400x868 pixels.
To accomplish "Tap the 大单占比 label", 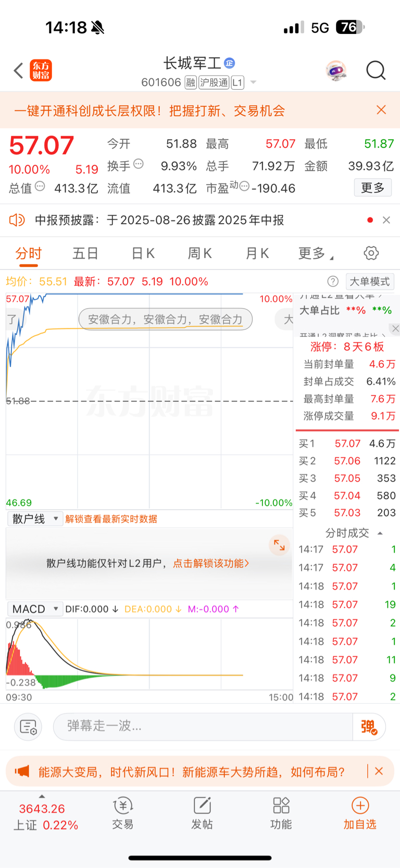I will point(319,310).
